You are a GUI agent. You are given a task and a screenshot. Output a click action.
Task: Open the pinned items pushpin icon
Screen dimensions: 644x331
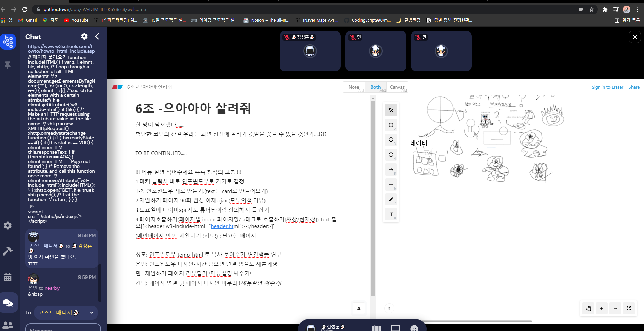click(x=8, y=65)
